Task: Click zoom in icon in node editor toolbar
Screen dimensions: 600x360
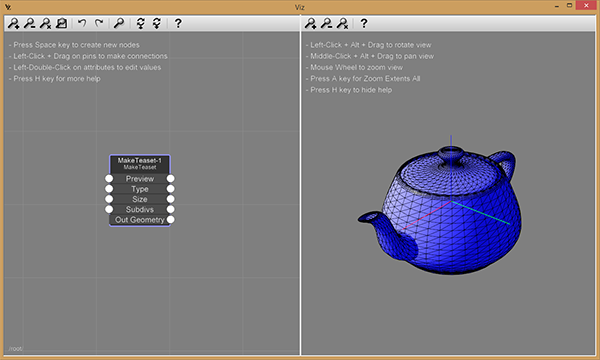Action: click(x=14, y=23)
